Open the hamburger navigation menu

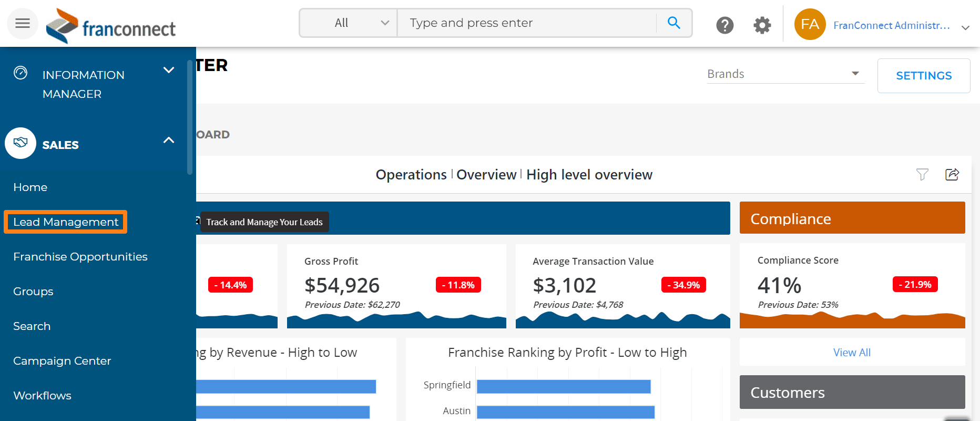click(x=22, y=23)
